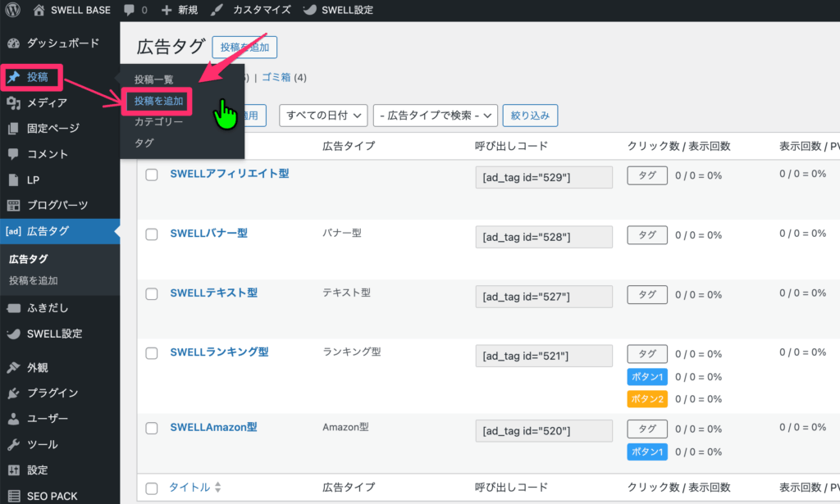Click the Plugins plug icon

(13, 393)
